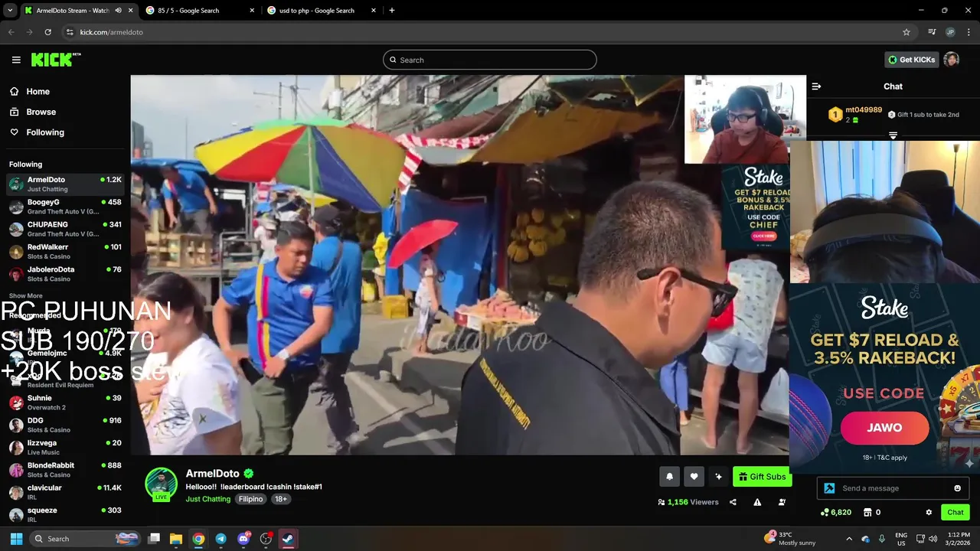Click the user icon next to report
Screen dimensions: 980x551
[x=782, y=502]
